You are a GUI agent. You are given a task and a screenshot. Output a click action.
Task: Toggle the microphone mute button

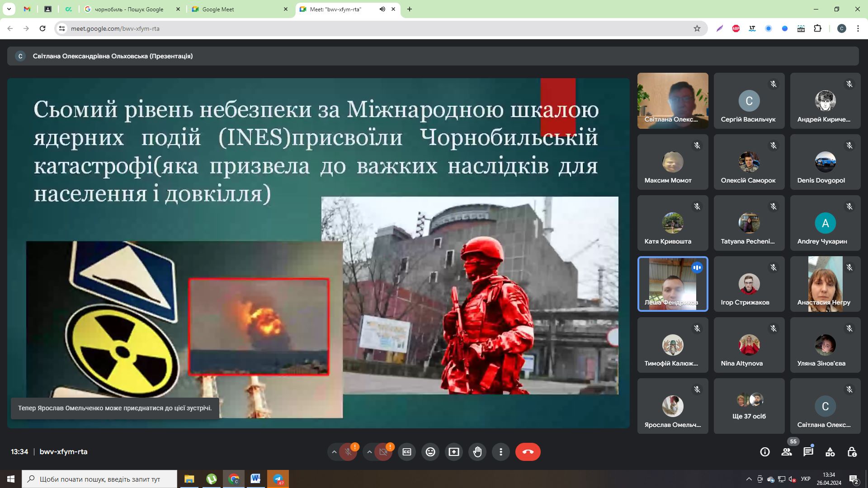pyautogui.click(x=348, y=452)
